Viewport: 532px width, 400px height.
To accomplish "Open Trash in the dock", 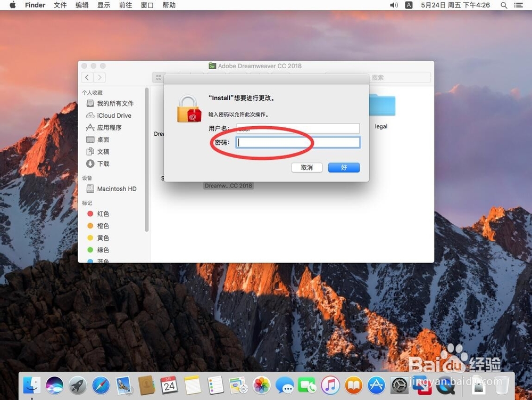I will tap(502, 386).
